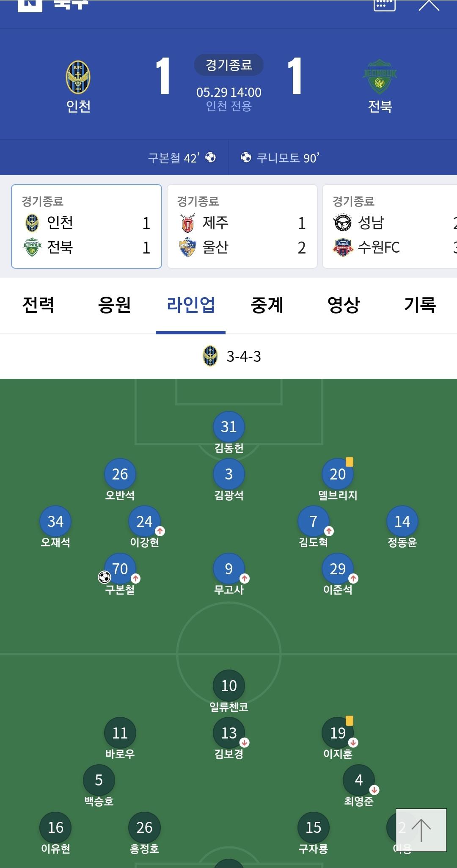Tap the Naver N logo
Image resolution: width=457 pixels, height=868 pixels.
[x=30, y=5]
